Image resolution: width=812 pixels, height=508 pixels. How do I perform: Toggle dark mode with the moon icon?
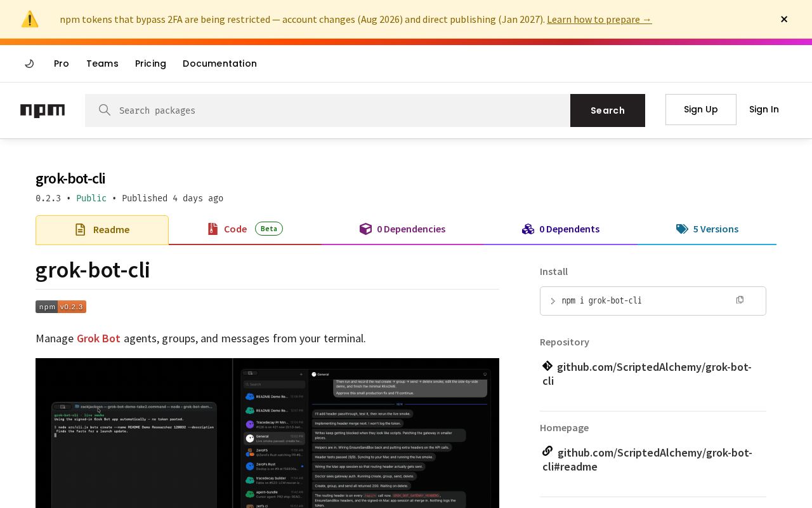coord(29,63)
